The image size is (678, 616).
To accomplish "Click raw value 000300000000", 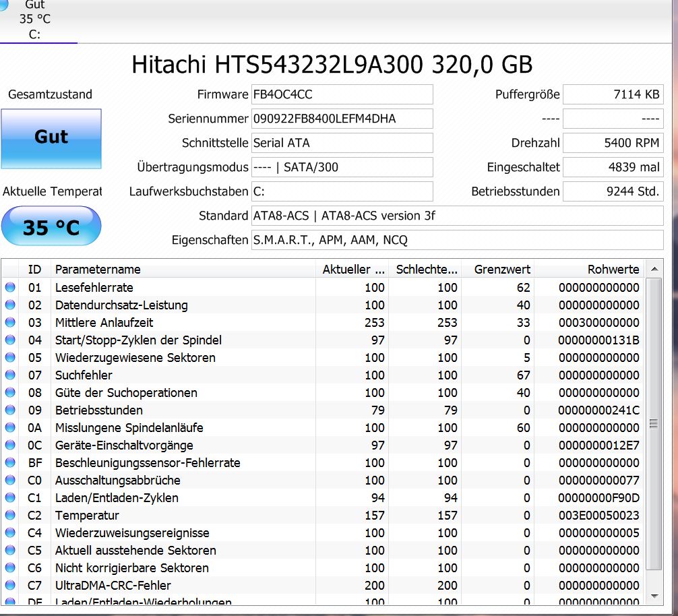I will click(x=598, y=322).
